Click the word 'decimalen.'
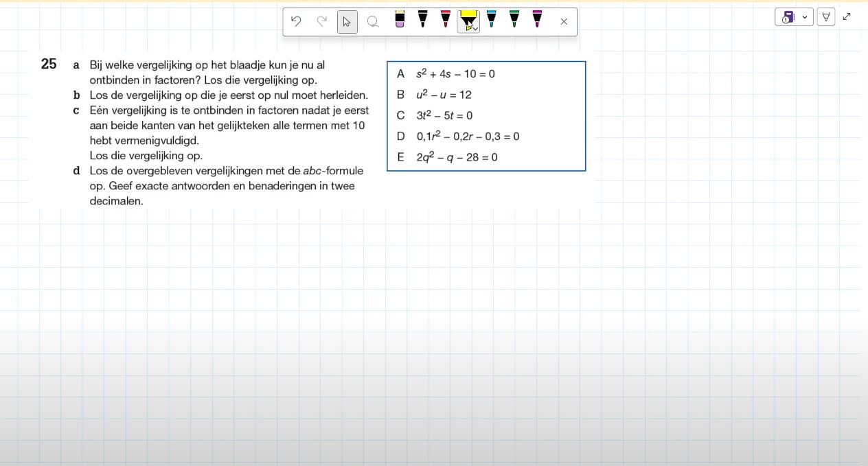The width and height of the screenshot is (868, 466). (117, 201)
